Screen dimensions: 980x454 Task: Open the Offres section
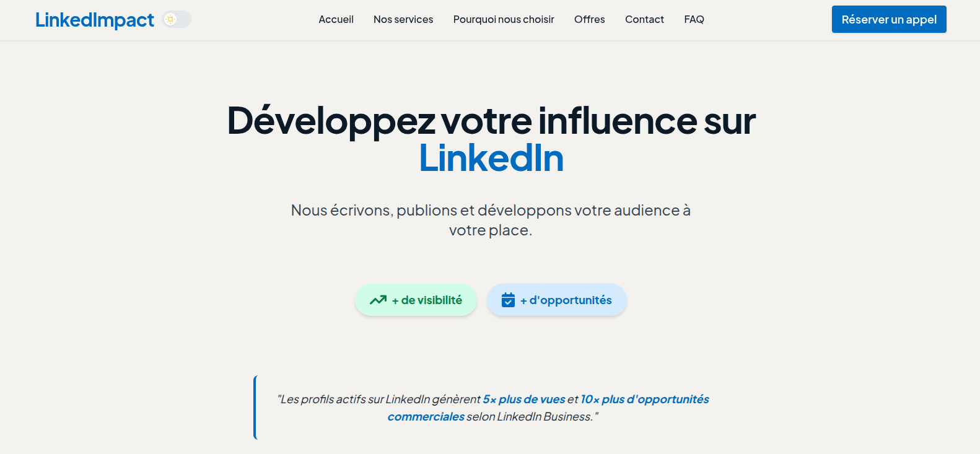pyautogui.click(x=589, y=19)
